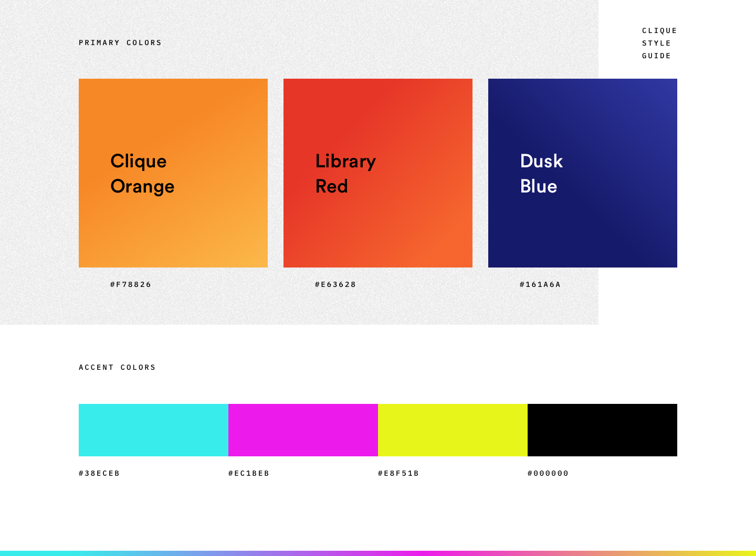The width and height of the screenshot is (756, 556).
Task: Select the Library Red color card
Action: [378, 173]
